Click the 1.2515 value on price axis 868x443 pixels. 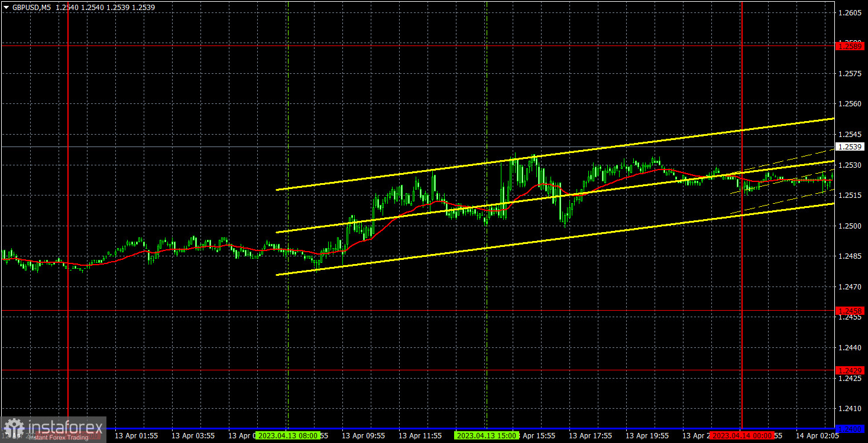coord(849,196)
